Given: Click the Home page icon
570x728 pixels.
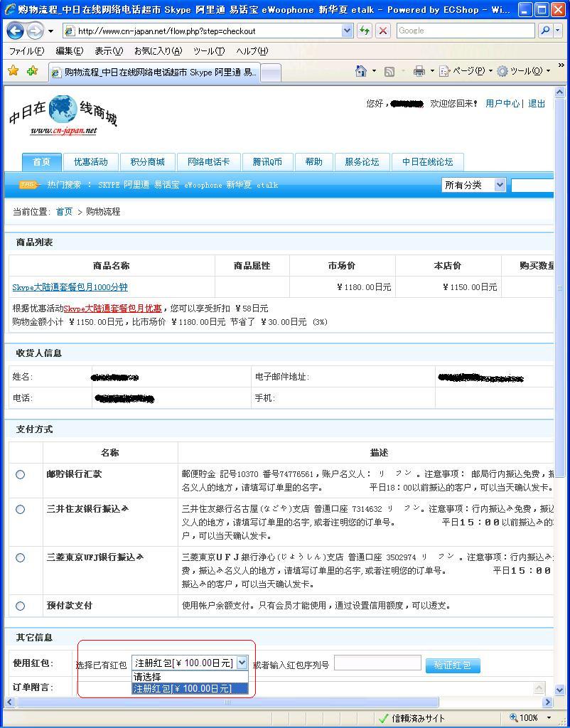Looking at the screenshot, I should pyautogui.click(x=360, y=71).
